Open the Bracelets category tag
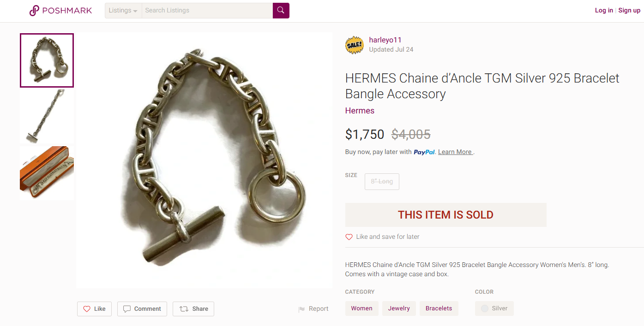644x326 pixels. pos(439,308)
